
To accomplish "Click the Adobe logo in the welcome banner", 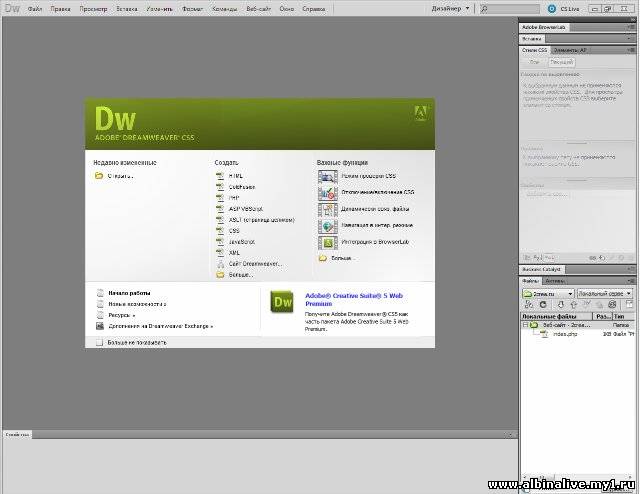I will click(421, 113).
